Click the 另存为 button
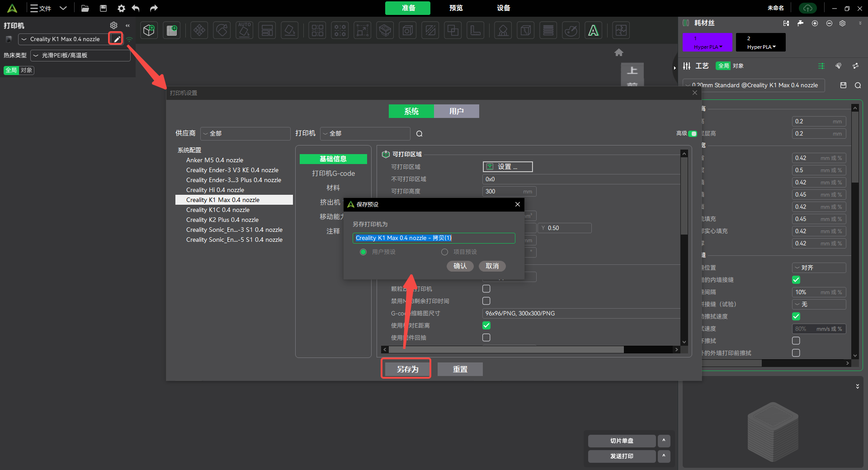 click(x=408, y=369)
